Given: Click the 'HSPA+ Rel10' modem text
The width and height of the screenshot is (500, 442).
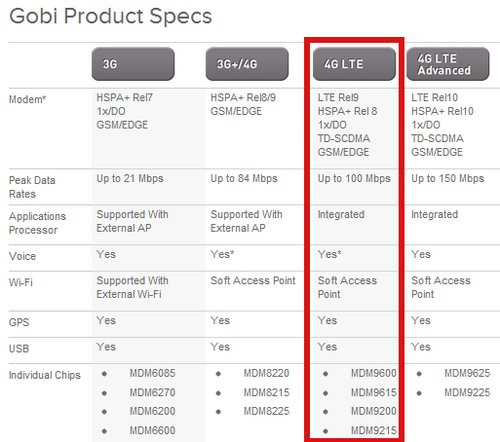Looking at the screenshot, I should tap(442, 111).
